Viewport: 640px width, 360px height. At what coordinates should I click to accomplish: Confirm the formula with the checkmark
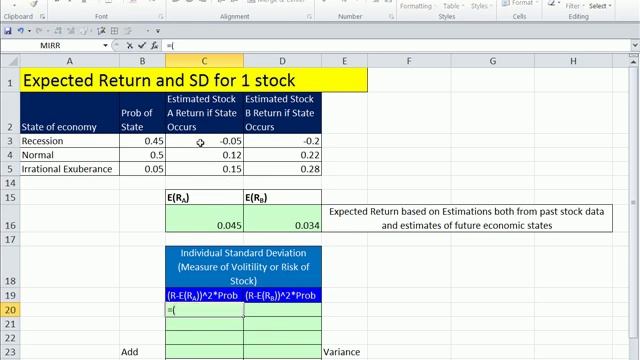[x=142, y=46]
